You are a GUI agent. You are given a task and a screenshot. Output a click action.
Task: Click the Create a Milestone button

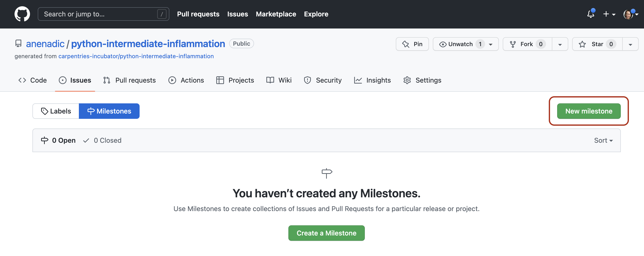pos(326,233)
